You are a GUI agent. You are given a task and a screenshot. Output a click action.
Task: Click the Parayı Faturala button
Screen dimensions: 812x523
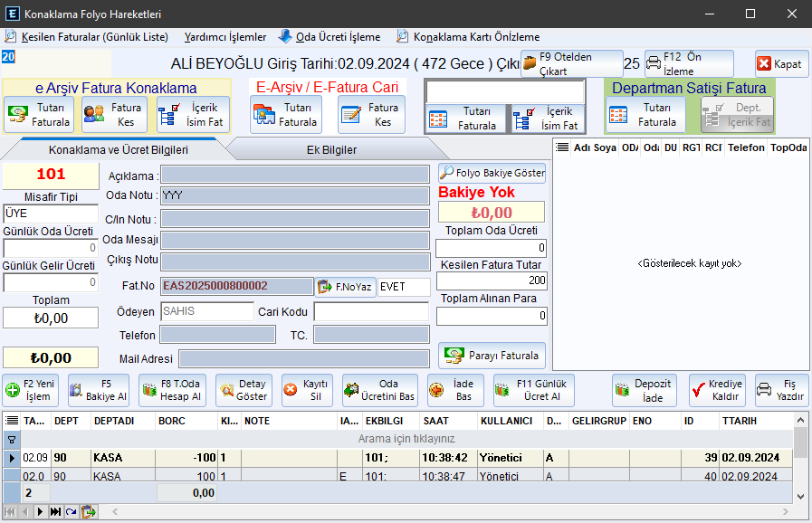(x=492, y=355)
